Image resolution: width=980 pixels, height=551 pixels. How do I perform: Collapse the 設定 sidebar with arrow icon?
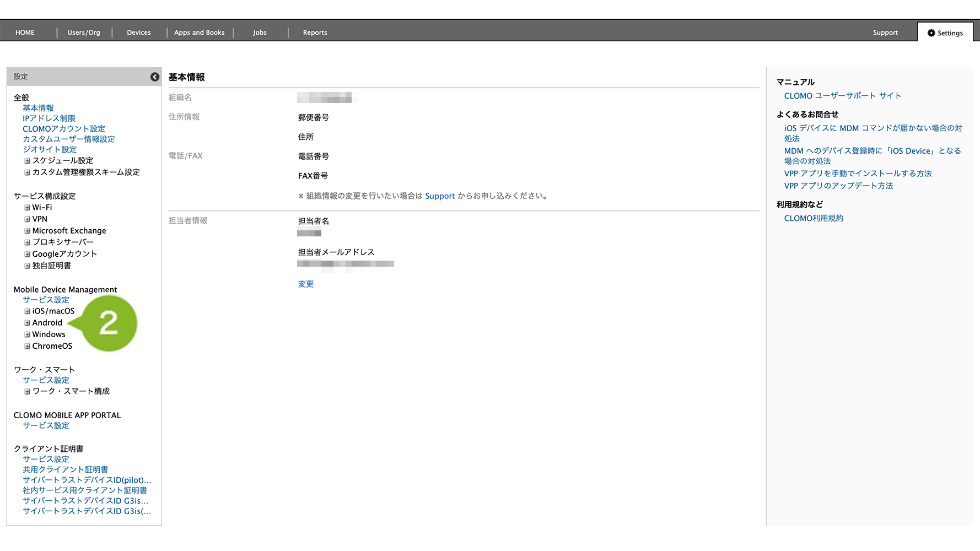155,77
